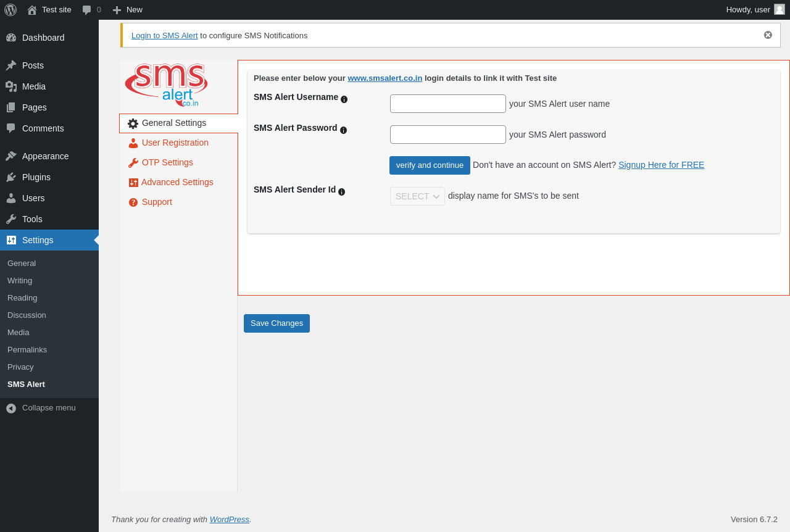Viewport: 790px width, 532px height.
Task: Open the Posts menu
Action: 49,65
